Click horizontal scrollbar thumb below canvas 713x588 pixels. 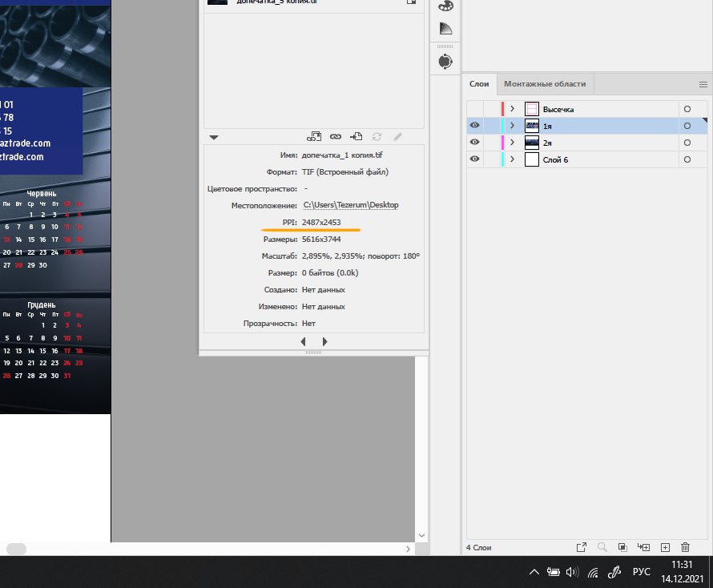pos(16,549)
